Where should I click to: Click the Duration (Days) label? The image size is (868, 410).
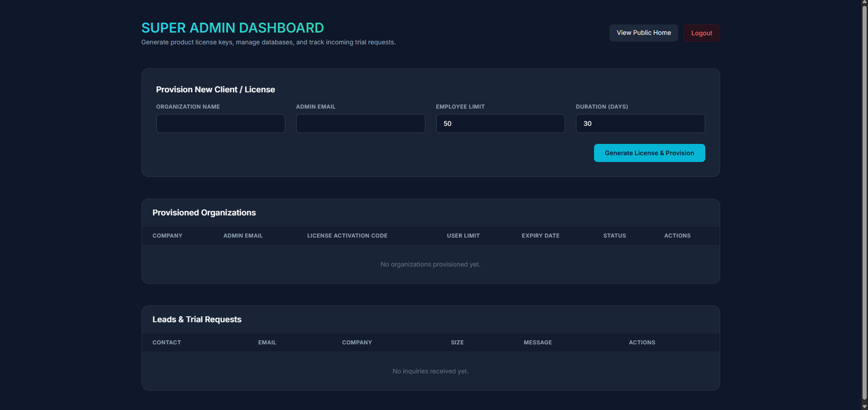[x=602, y=107]
